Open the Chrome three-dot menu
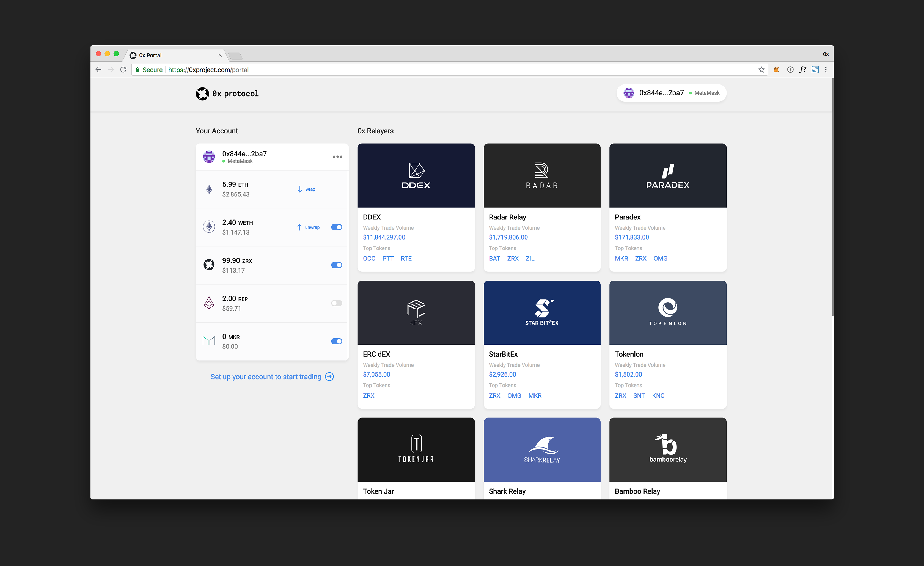Screen dimensions: 924x566 [826, 70]
